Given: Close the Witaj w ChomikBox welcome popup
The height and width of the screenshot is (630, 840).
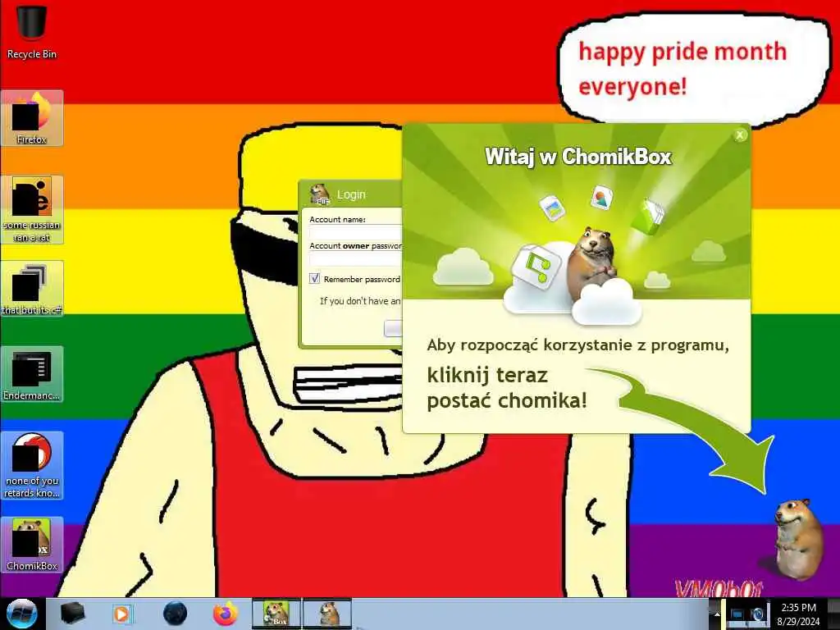Looking at the screenshot, I should point(740,135).
